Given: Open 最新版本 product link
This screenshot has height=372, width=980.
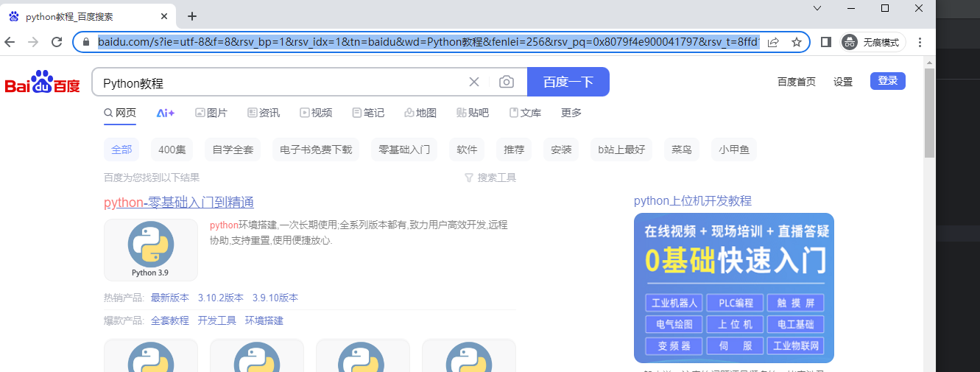Looking at the screenshot, I should coord(170,298).
